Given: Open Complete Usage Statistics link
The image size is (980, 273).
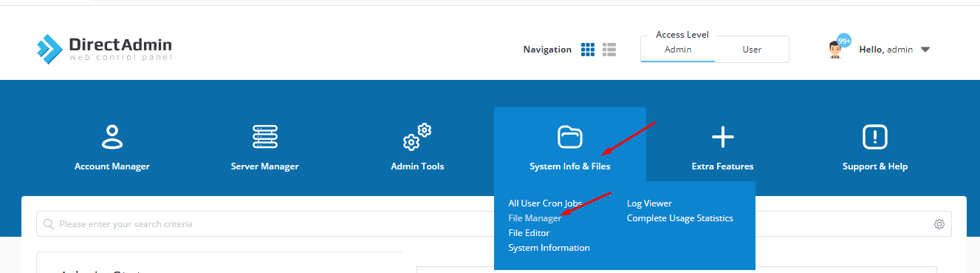Looking at the screenshot, I should [680, 218].
